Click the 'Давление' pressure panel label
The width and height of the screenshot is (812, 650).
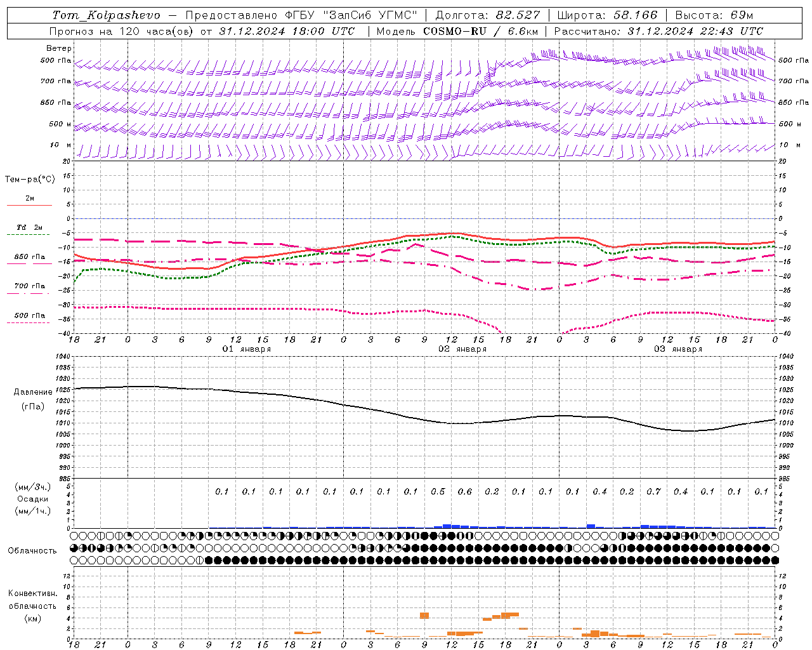point(33,392)
